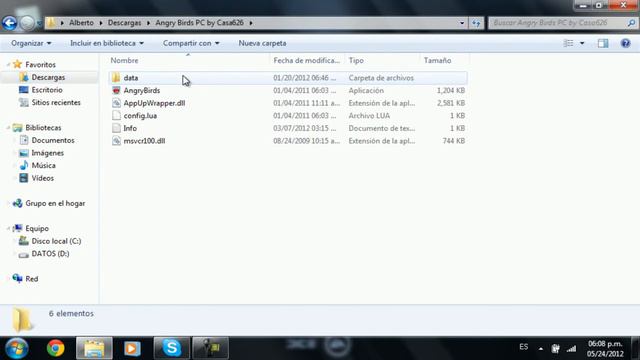This screenshot has width=640, height=360.
Task: Open the view options dropdown arrow
Action: pos(582,43)
